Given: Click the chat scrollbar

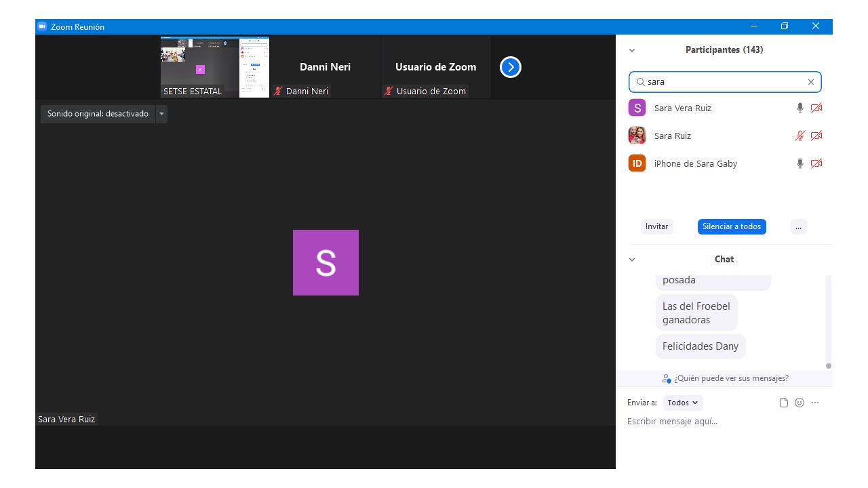Looking at the screenshot, I should (x=828, y=322).
